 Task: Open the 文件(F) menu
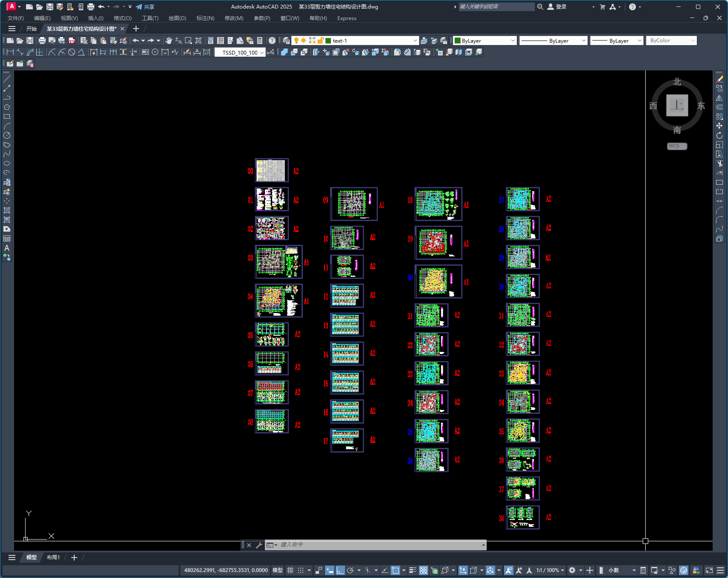click(x=16, y=18)
